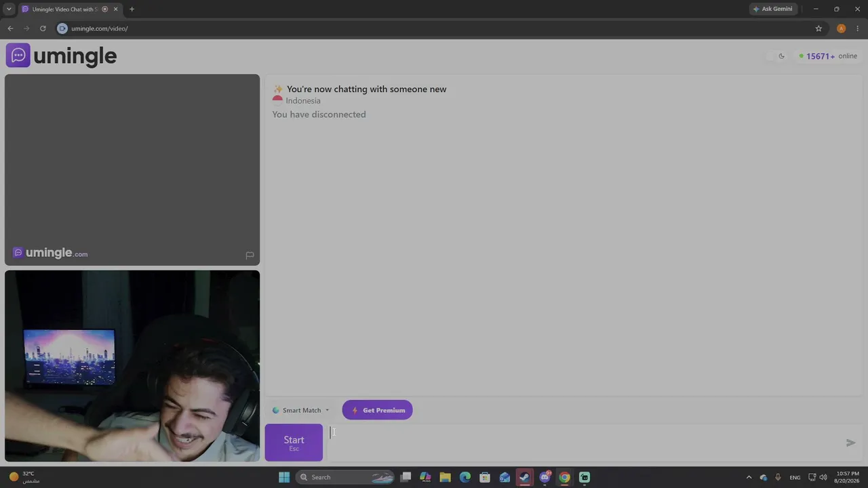Open the Chrome profile avatar menu
Image resolution: width=868 pixels, height=488 pixels.
pyautogui.click(x=841, y=28)
